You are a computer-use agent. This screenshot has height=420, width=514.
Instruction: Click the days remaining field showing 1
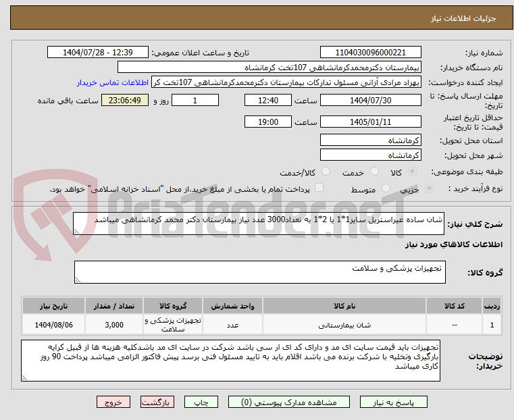tap(195, 100)
